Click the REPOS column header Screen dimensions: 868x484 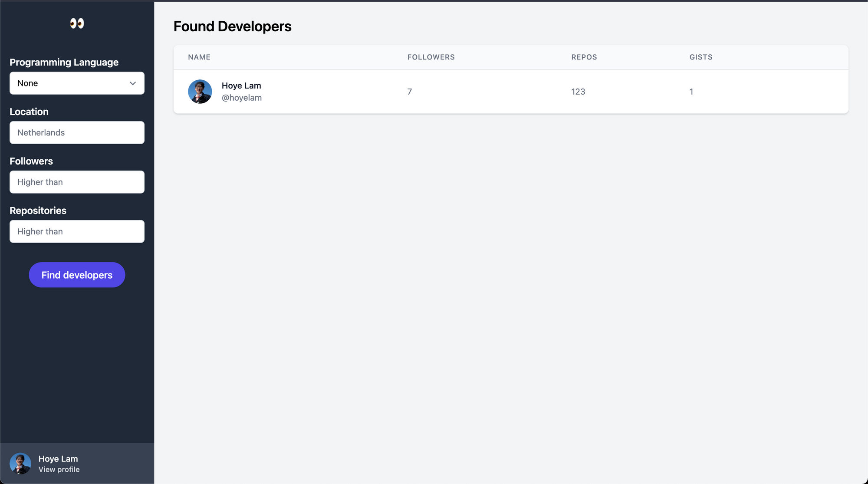pos(584,57)
